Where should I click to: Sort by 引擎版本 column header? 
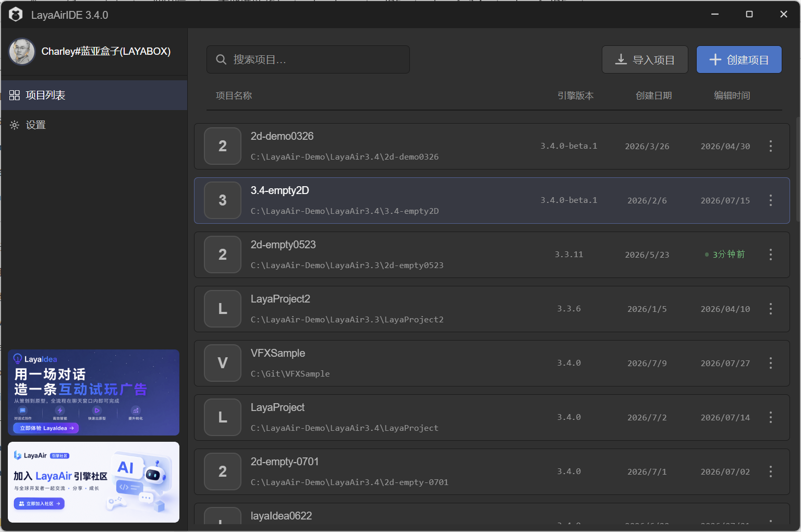[x=576, y=95]
